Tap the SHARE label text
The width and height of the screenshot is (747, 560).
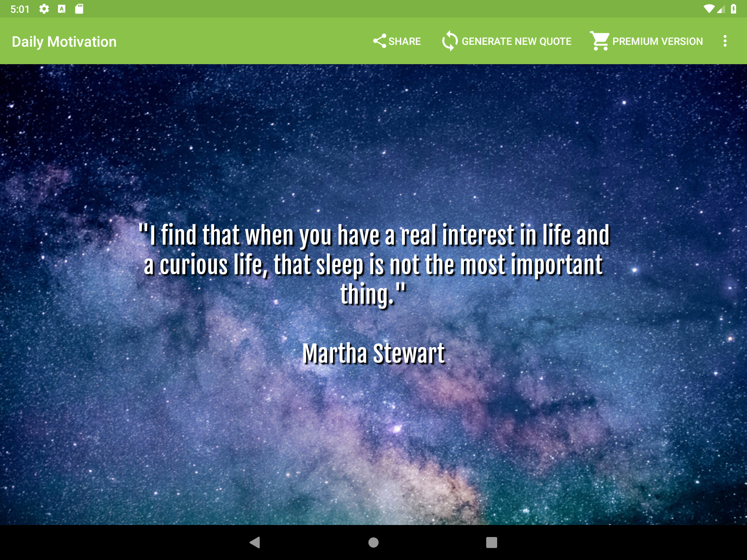click(405, 42)
